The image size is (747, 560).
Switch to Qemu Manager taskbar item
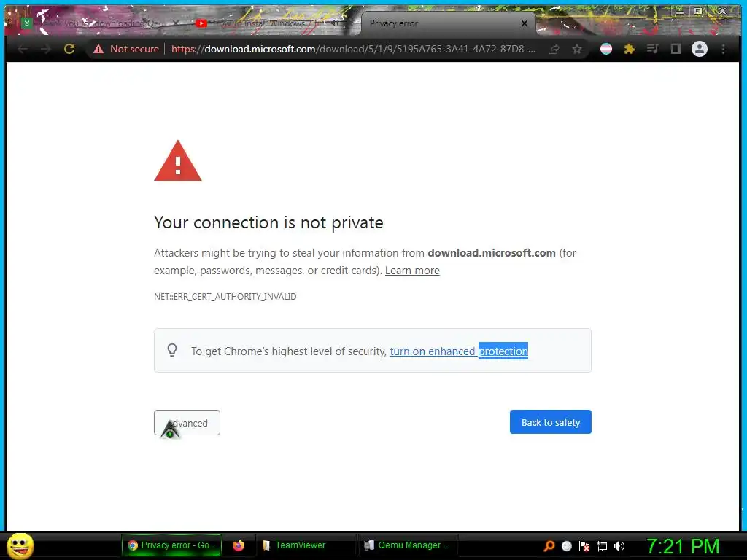(x=409, y=545)
